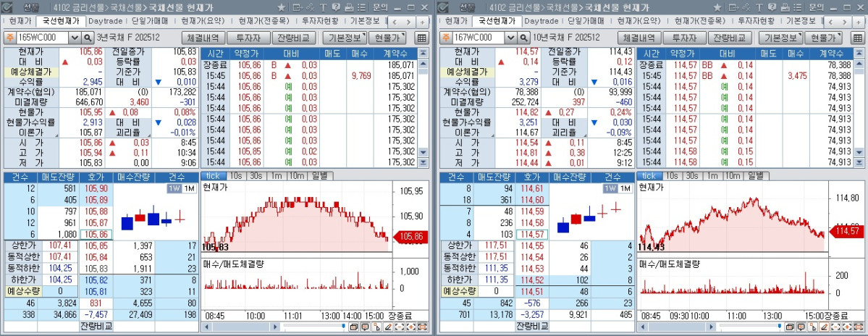This screenshot has height=336, width=868.
Task: Click the 체결내역 button in the left window
Action: (x=203, y=38)
